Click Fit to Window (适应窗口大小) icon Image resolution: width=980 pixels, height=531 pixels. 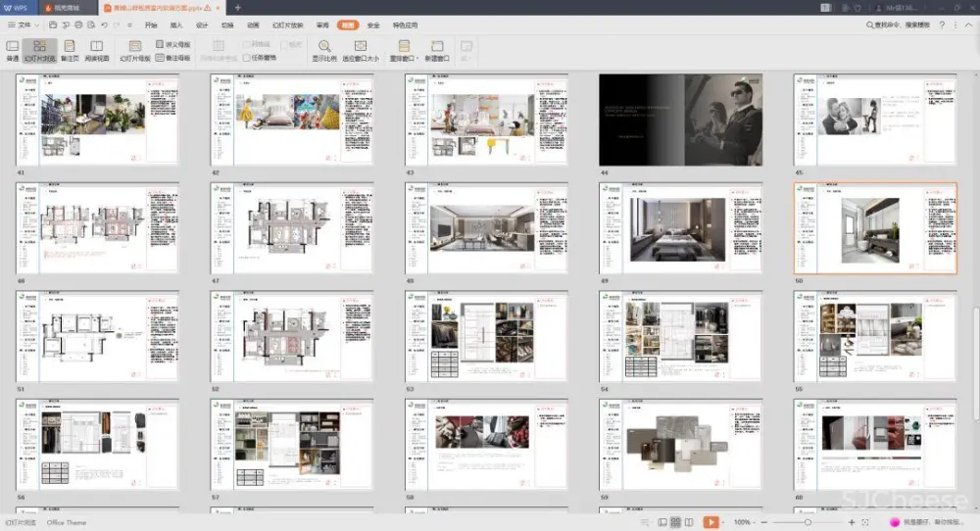click(360, 50)
